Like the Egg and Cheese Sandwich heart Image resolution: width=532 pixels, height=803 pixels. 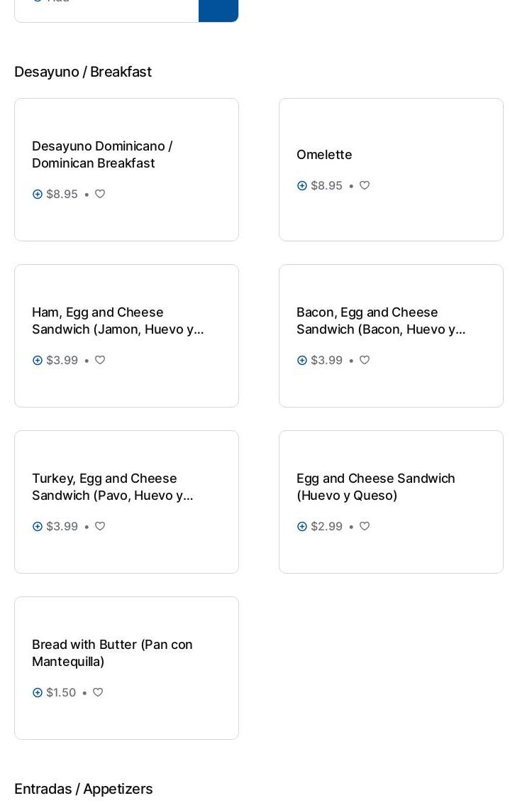point(365,526)
